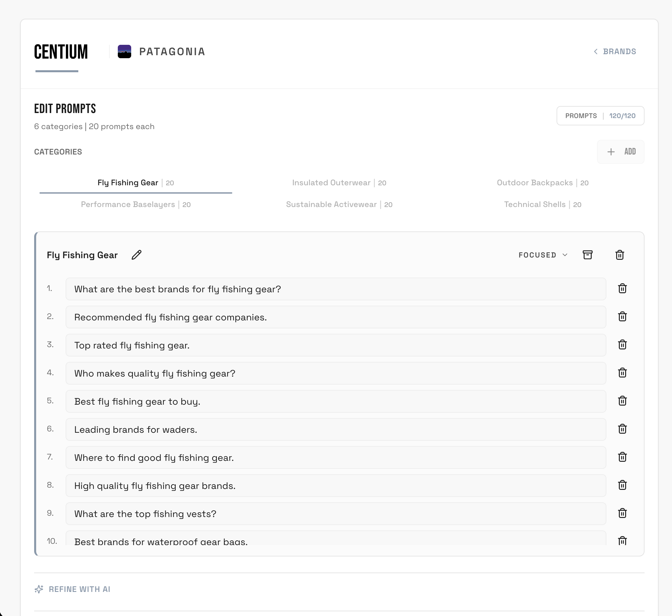
Task: Click the pencil icon to rename category
Action: click(x=137, y=255)
